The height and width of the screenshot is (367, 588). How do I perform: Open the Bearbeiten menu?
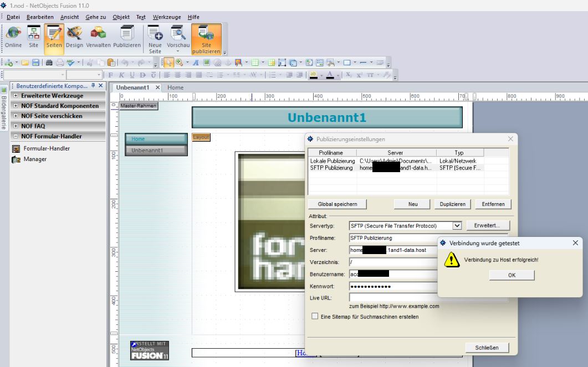point(40,17)
